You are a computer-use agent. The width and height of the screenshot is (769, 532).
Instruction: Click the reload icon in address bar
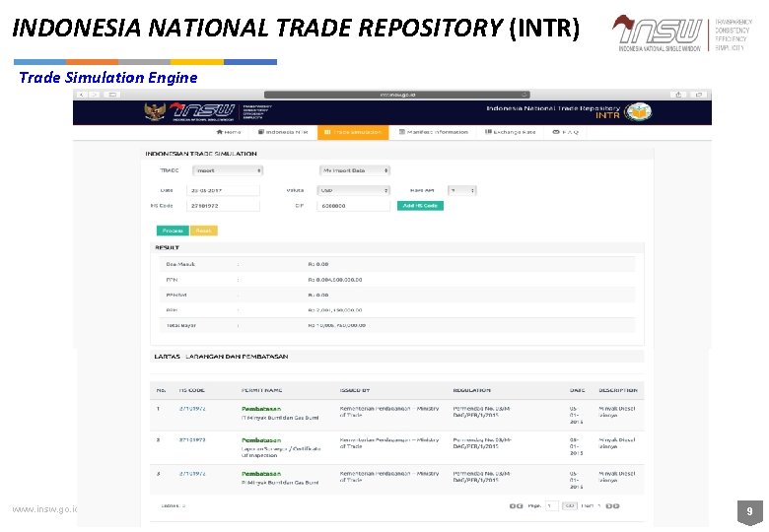(x=524, y=95)
